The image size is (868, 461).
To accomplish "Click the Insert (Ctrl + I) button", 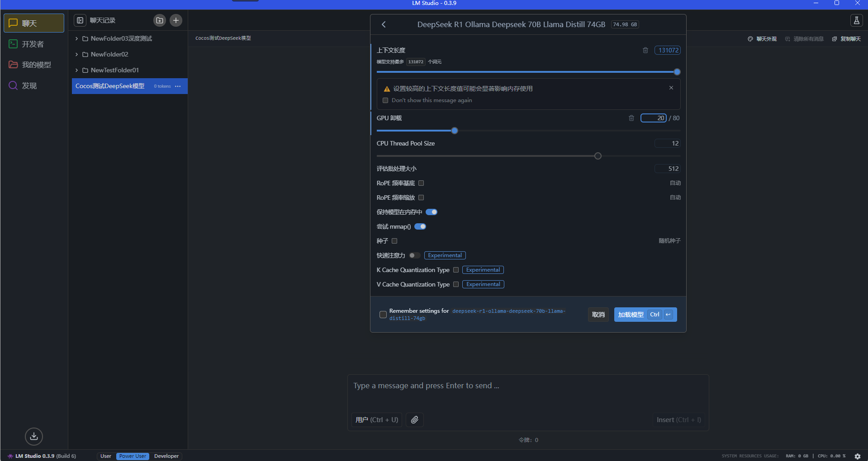I will pos(679,420).
